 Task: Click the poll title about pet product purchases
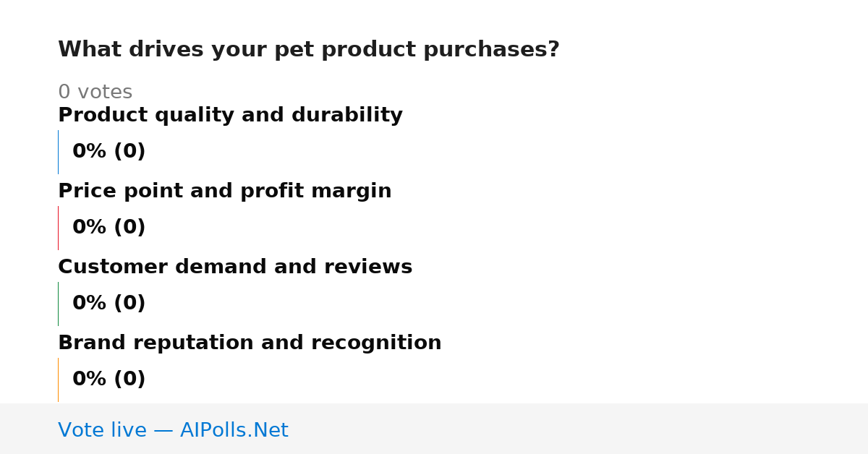(x=309, y=50)
